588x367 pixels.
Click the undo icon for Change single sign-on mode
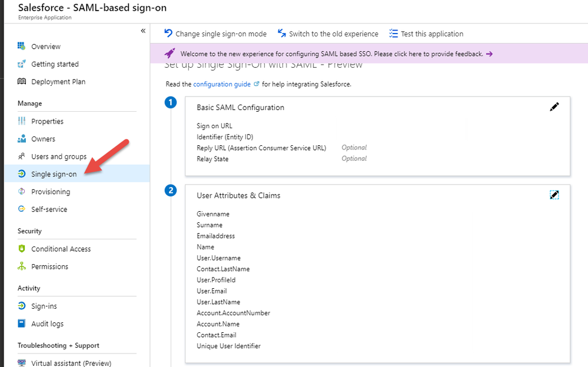(x=168, y=34)
